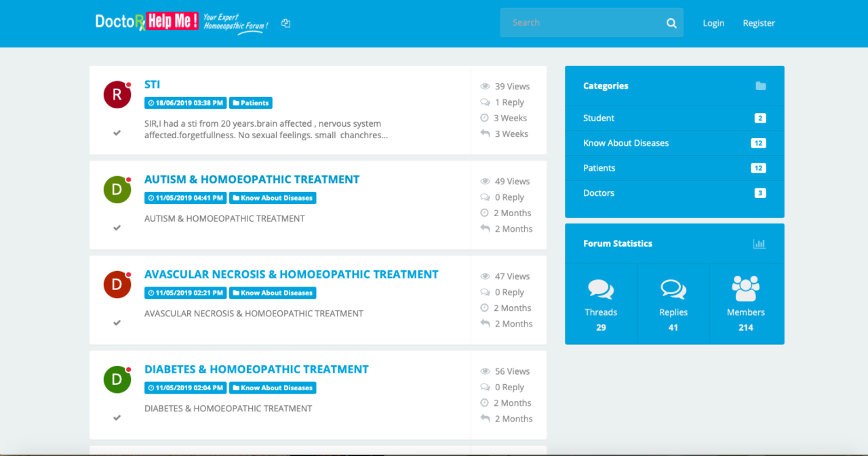
Task: Open the Know About Diseases category
Action: click(625, 143)
